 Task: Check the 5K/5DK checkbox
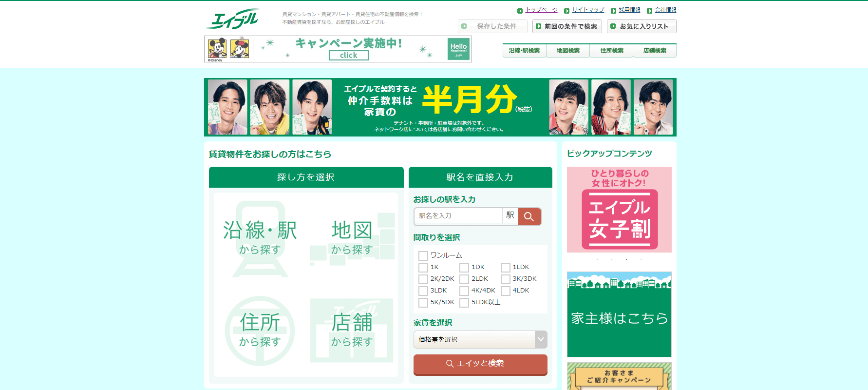pyautogui.click(x=423, y=302)
